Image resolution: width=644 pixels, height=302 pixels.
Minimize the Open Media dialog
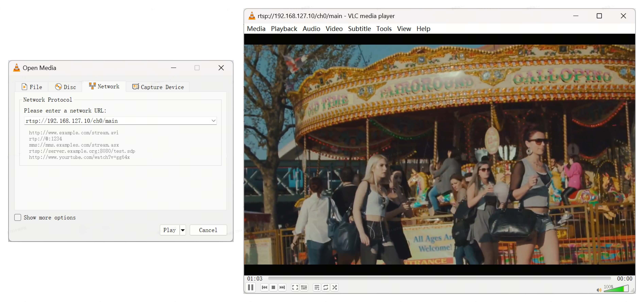[174, 68]
